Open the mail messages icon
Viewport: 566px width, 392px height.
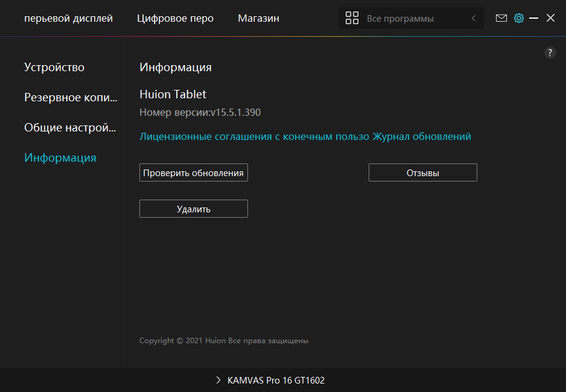pyautogui.click(x=501, y=18)
